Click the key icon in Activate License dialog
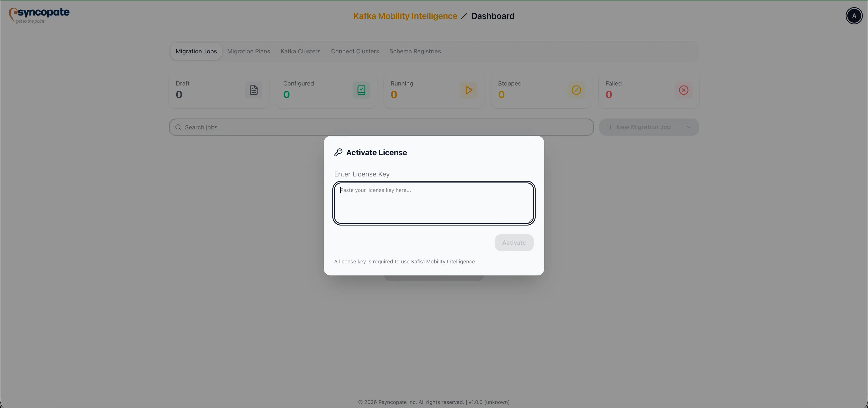This screenshot has height=408, width=868. (339, 152)
